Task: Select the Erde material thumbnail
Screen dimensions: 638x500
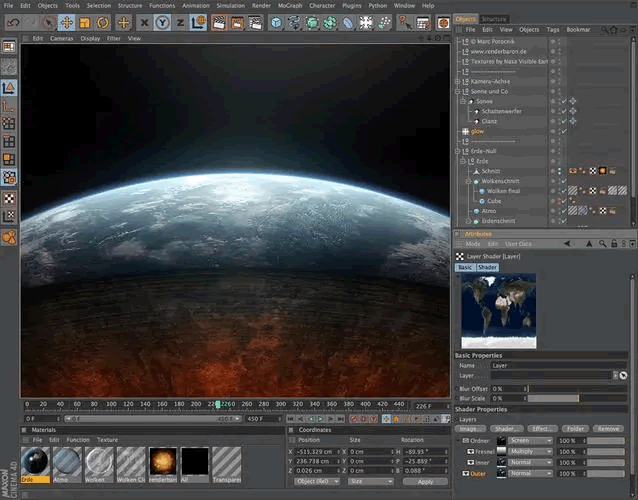Action: click(x=33, y=461)
